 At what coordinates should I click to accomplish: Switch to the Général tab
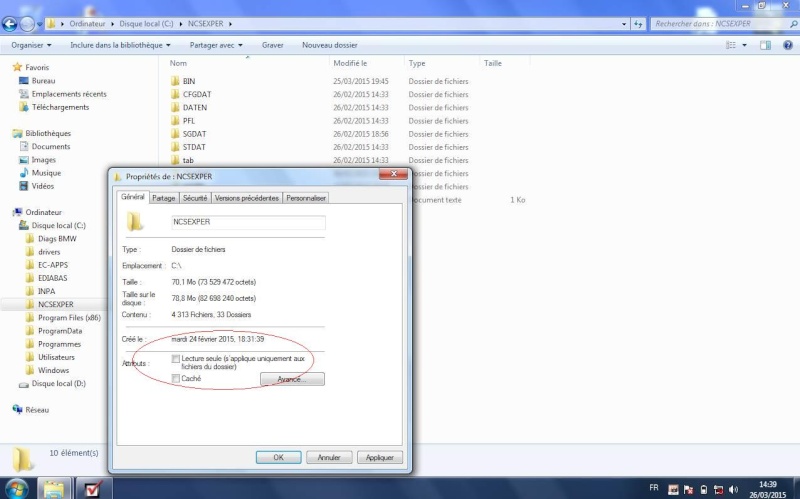pos(133,197)
